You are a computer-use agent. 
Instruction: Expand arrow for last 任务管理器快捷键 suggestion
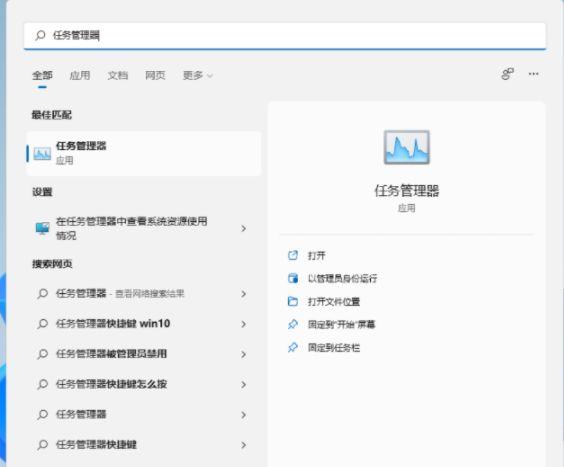point(244,445)
